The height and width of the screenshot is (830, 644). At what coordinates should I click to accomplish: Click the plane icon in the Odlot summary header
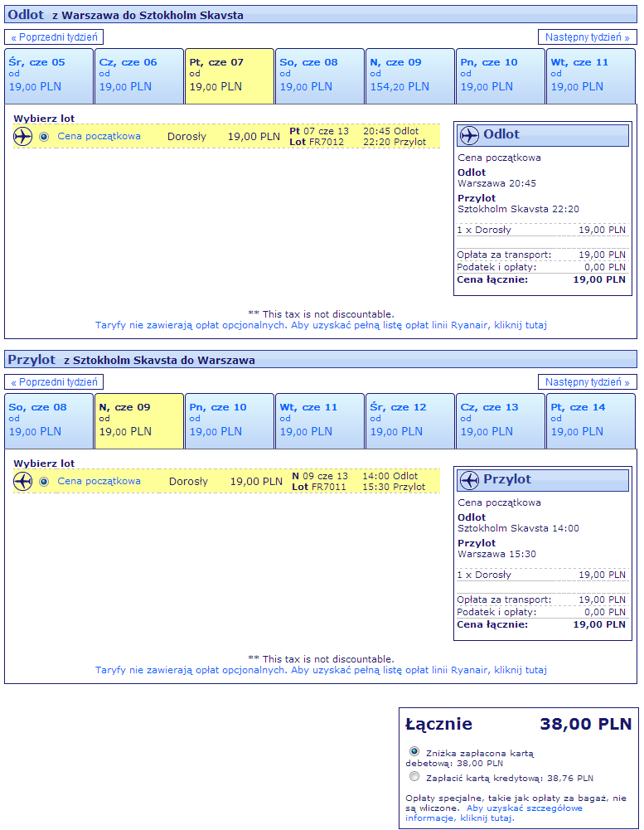[469, 135]
